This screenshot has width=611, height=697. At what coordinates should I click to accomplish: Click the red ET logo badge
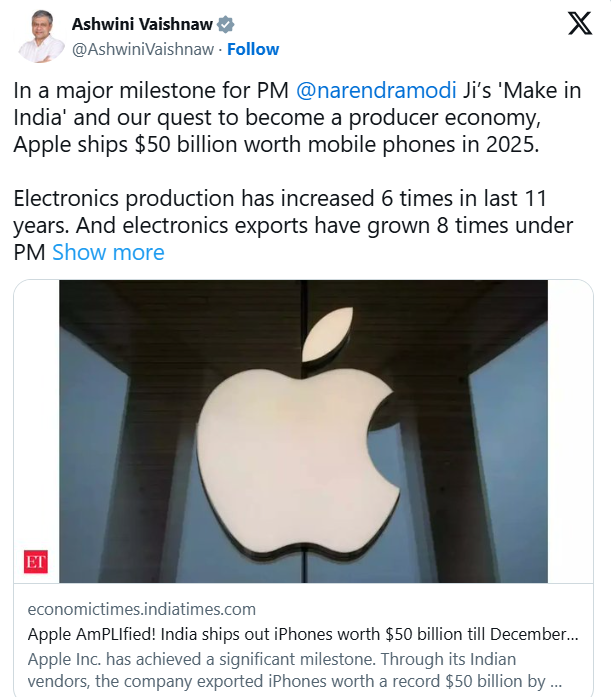(36, 562)
